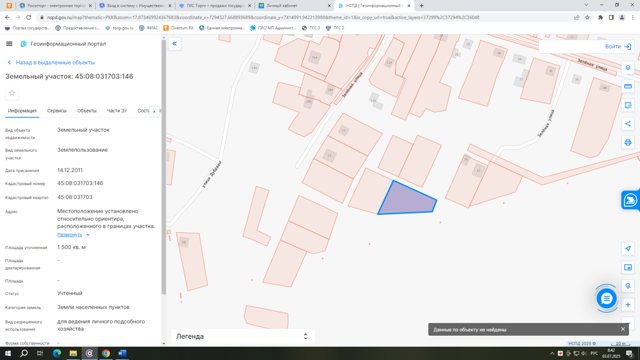Screen dimensions: 640x360
Task: Zoom in with the plus button
Action: click(628, 304)
